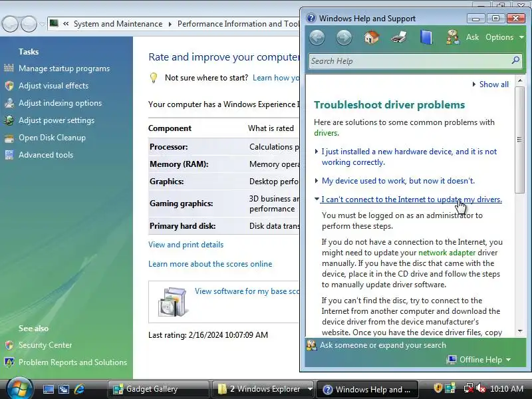This screenshot has height=399, width=532.
Task: Click Ask someone or expand your search
Action: (383, 345)
